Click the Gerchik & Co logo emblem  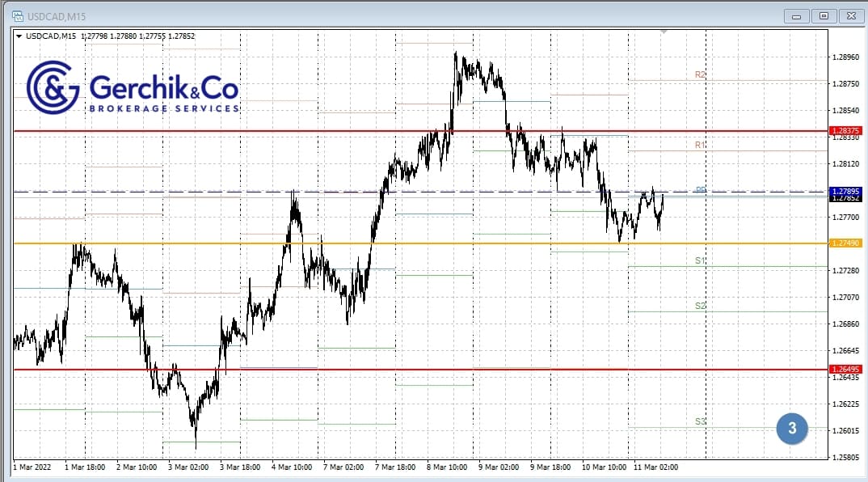[x=53, y=87]
